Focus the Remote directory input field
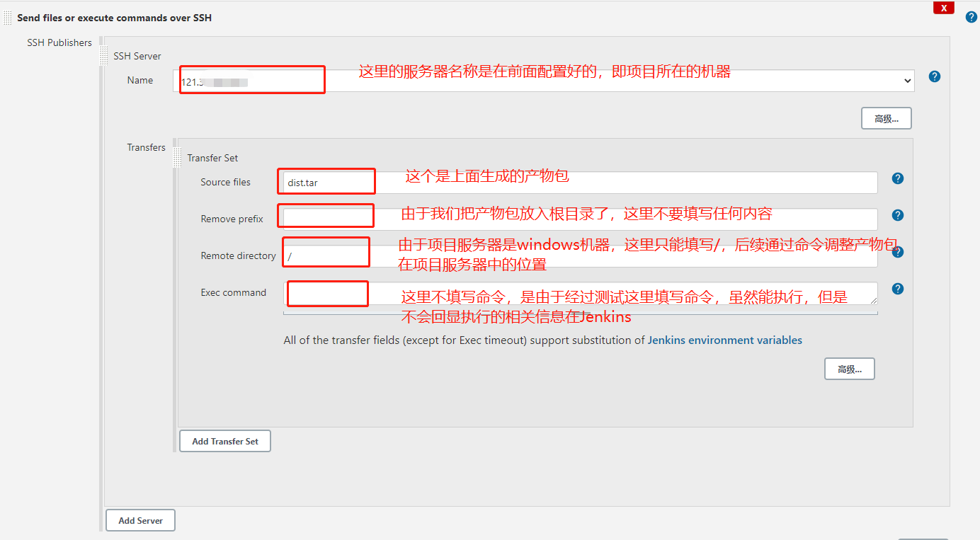980x540 pixels. (581, 256)
